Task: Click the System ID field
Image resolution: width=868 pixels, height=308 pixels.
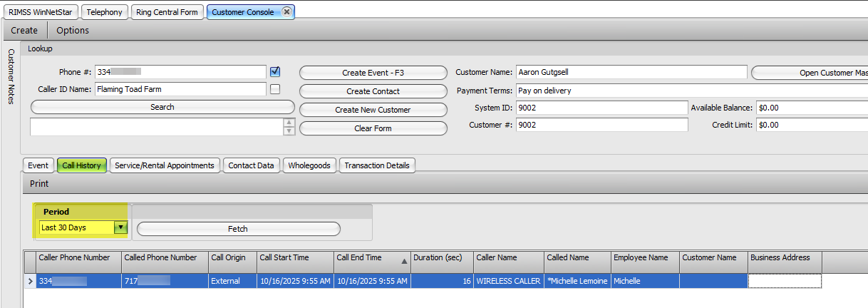Action: coord(601,108)
